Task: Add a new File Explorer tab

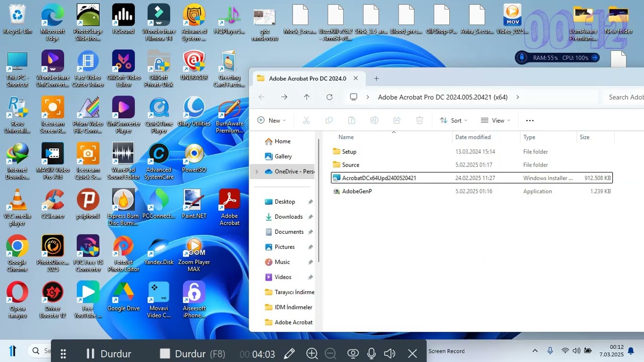Action: coord(376,78)
